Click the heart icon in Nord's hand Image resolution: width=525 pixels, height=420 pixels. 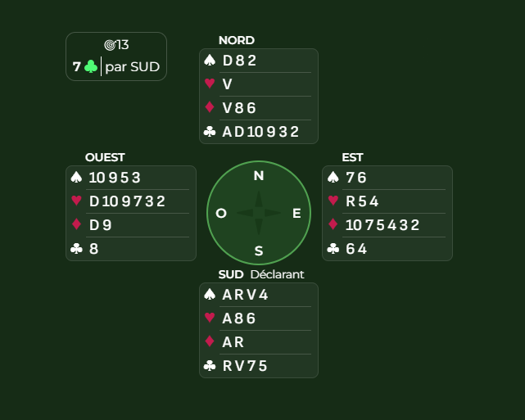pos(209,84)
